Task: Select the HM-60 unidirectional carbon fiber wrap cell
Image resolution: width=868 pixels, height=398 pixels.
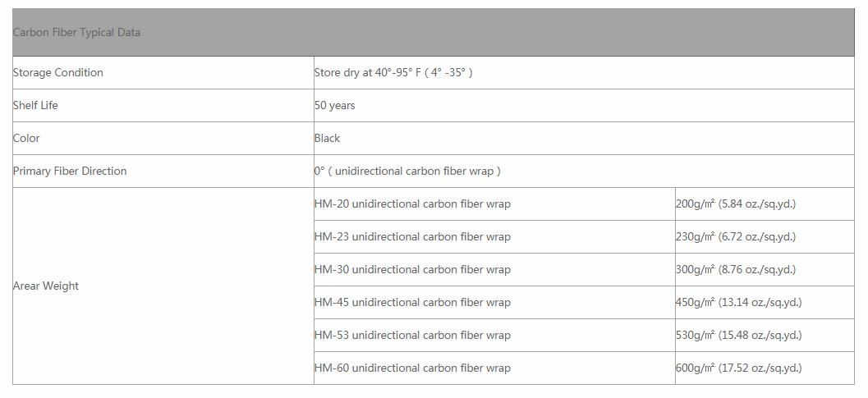Action: 412,368
